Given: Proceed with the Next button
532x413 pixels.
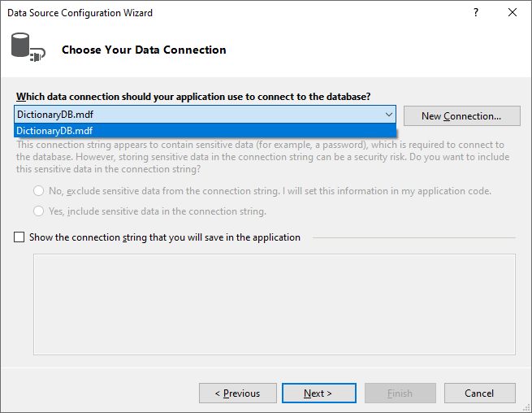Looking at the screenshot, I should click(319, 393).
